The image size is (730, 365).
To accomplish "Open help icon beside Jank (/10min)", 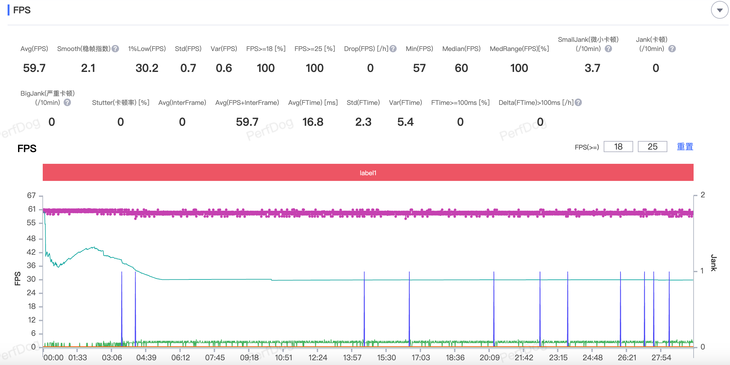I will (x=672, y=48).
